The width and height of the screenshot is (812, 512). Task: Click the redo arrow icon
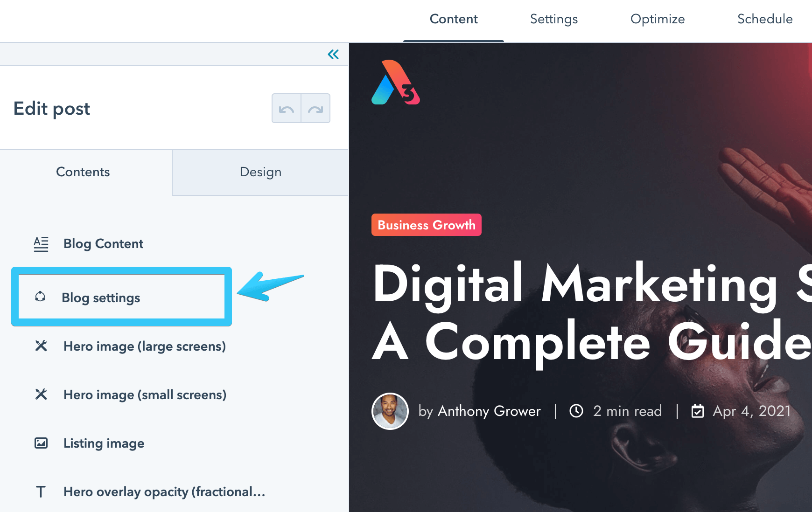tap(316, 108)
